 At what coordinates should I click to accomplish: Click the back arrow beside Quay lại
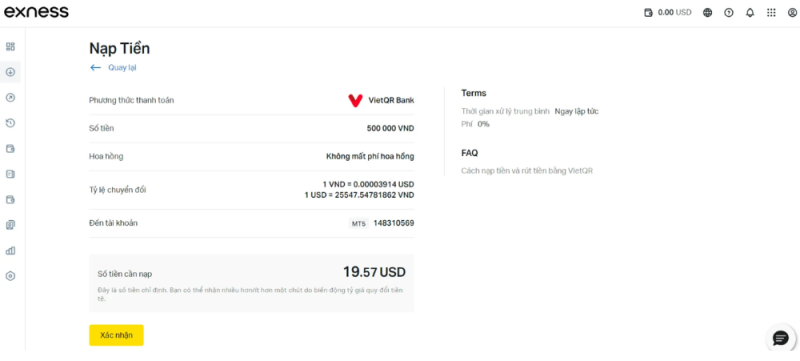click(x=95, y=67)
